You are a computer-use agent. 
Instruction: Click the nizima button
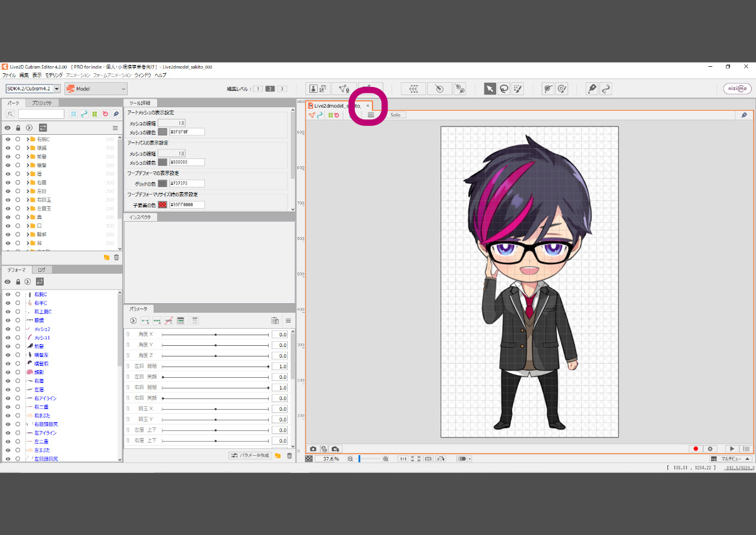[738, 89]
